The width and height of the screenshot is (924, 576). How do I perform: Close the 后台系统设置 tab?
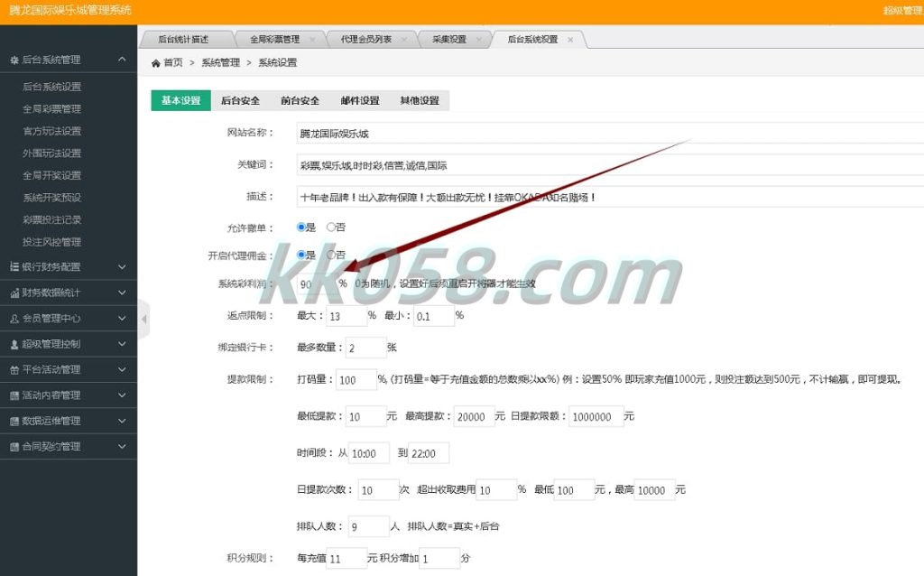pyautogui.click(x=570, y=40)
